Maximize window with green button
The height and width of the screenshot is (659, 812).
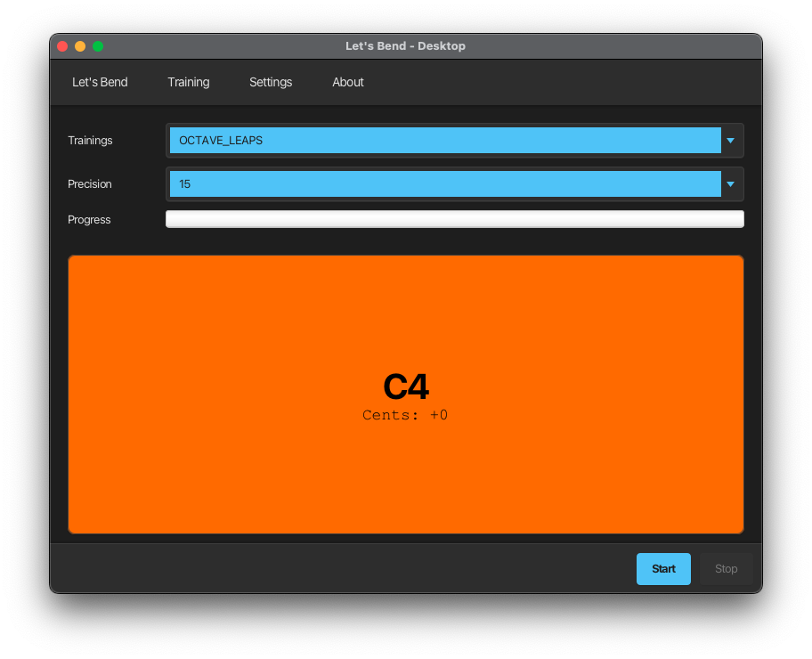98,46
